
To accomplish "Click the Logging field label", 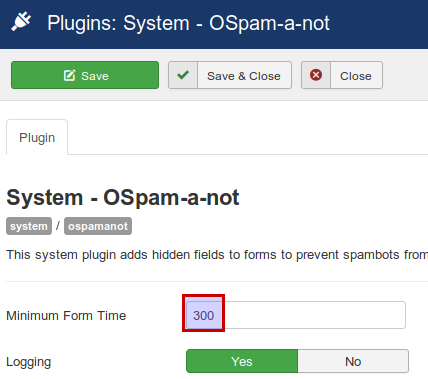I will point(29,362).
